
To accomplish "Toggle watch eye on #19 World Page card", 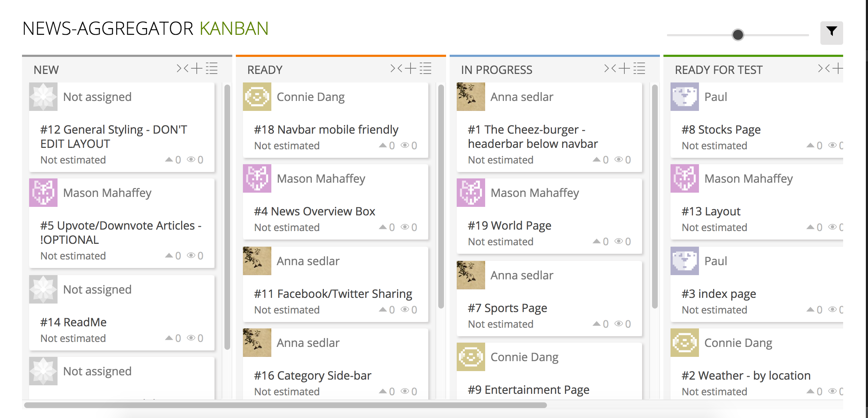I will click(x=619, y=241).
